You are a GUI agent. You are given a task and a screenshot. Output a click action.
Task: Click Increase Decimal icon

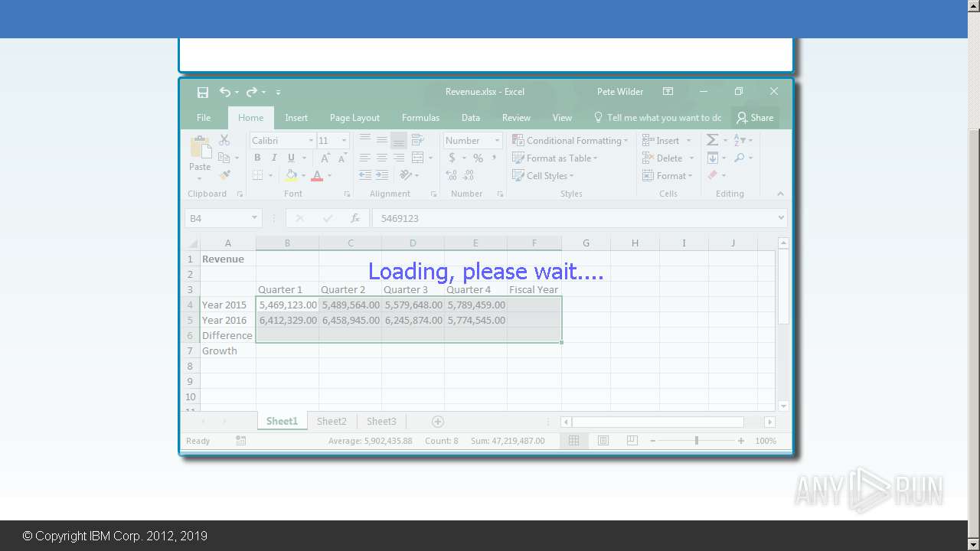(452, 175)
